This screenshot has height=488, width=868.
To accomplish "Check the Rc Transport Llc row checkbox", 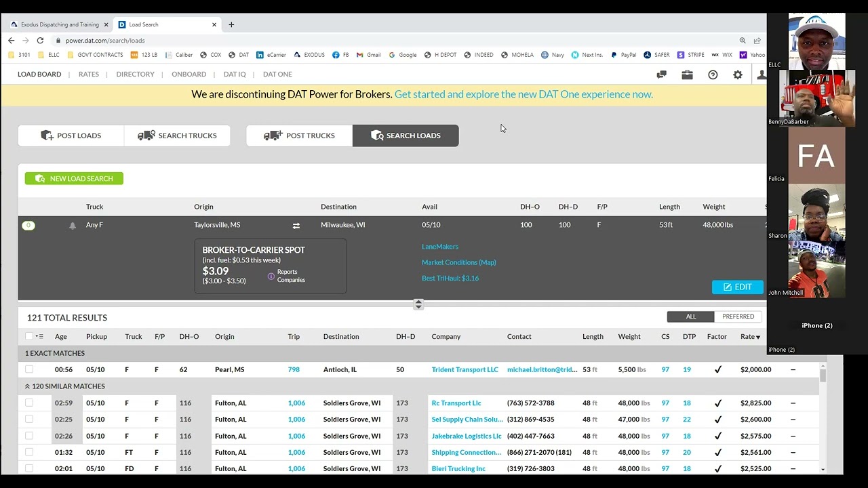I will [29, 403].
